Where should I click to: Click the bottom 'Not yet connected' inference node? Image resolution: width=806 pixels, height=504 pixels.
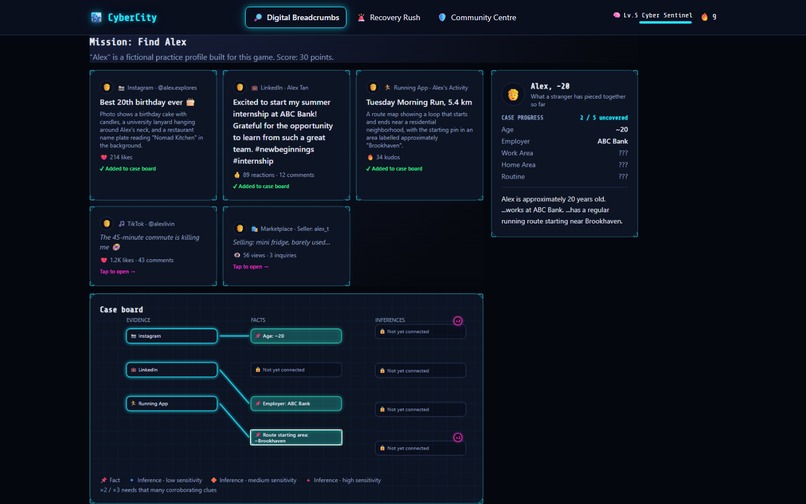pos(420,448)
